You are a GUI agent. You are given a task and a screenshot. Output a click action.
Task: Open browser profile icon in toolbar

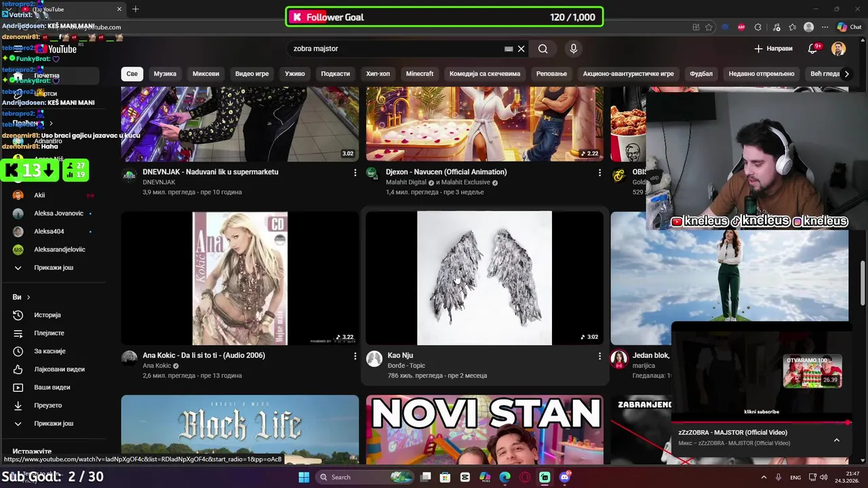coord(808,27)
